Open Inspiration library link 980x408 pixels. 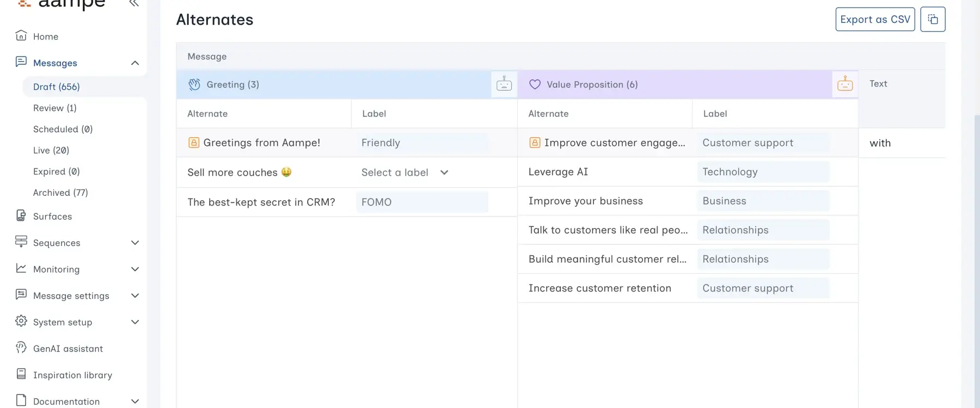[72, 375]
